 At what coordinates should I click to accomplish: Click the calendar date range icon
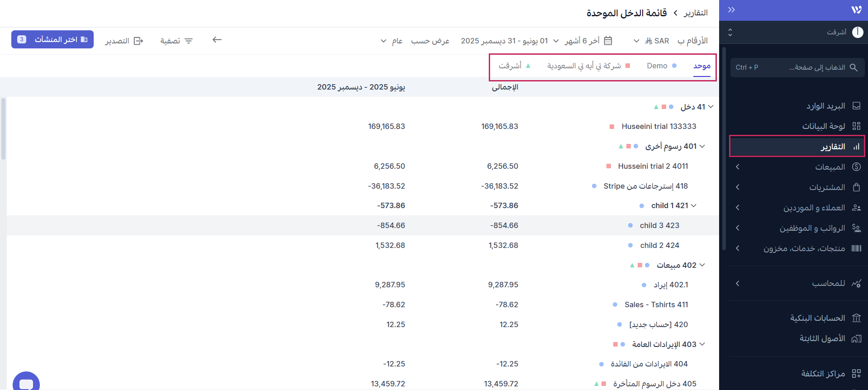[608, 41]
